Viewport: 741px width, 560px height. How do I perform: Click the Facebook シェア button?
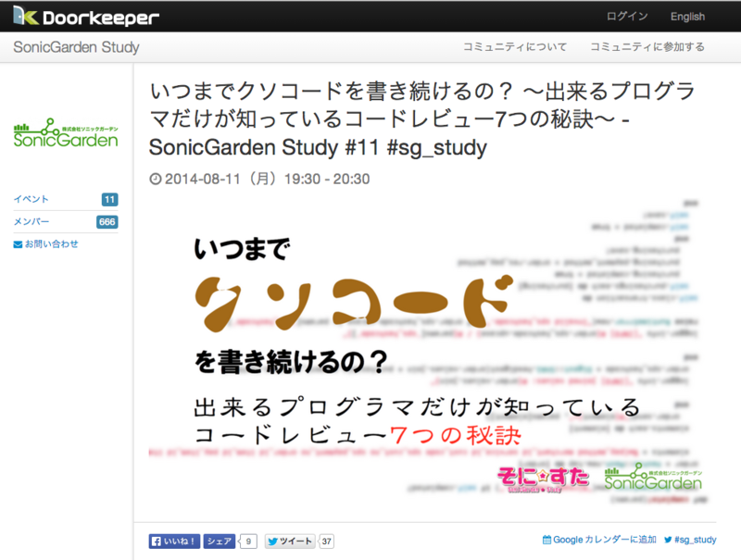[x=220, y=541]
